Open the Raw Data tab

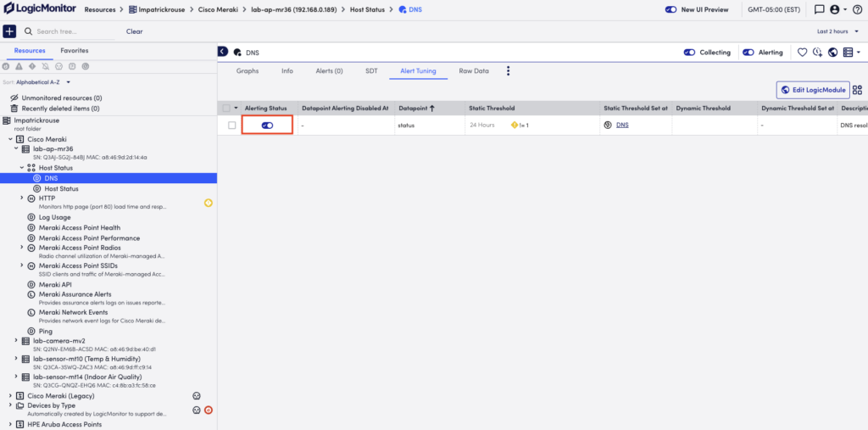474,71
